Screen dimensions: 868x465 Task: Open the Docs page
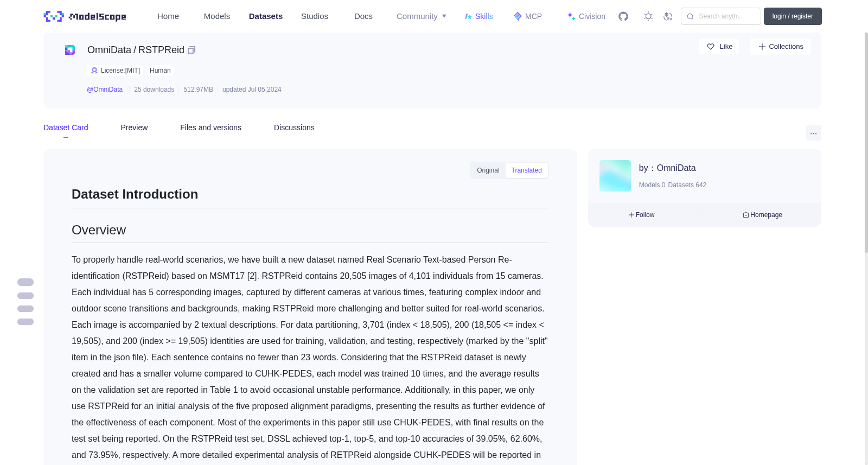pyautogui.click(x=363, y=16)
